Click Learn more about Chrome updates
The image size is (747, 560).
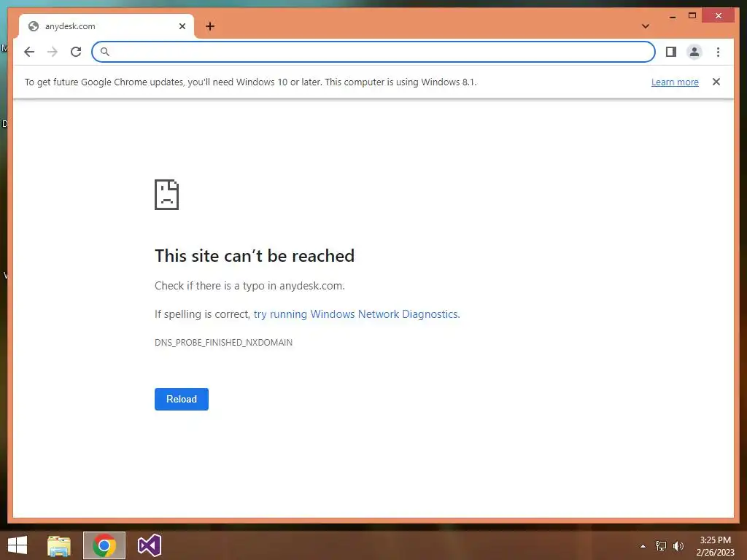pos(675,82)
